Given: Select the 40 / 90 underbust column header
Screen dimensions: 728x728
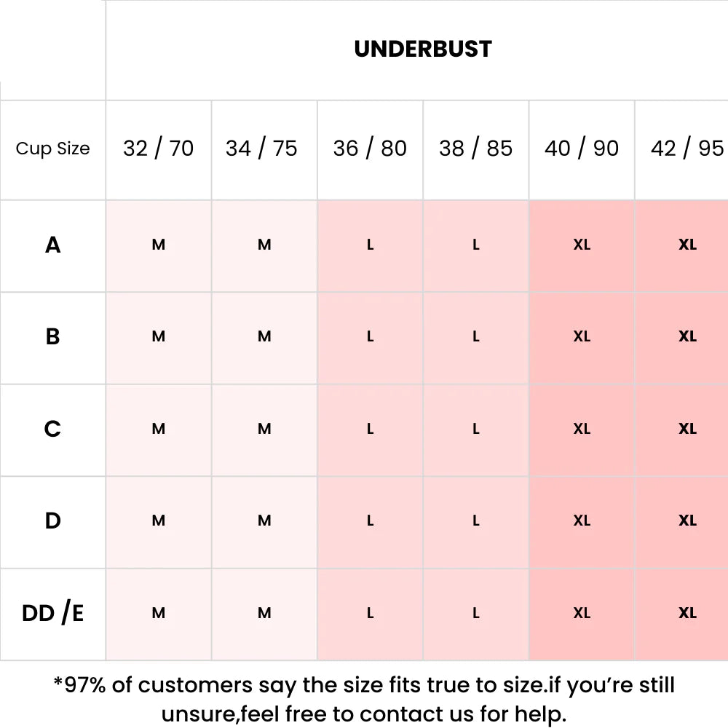Looking at the screenshot, I should [x=581, y=149].
